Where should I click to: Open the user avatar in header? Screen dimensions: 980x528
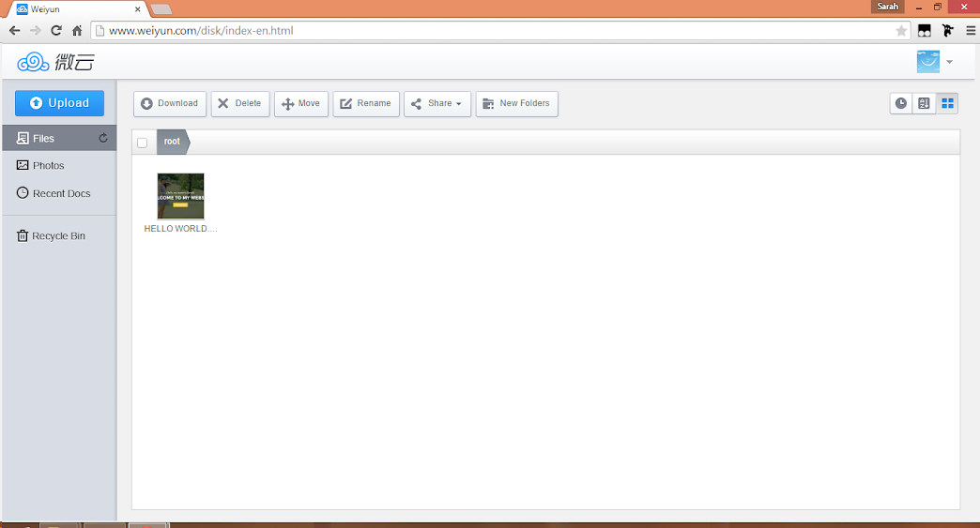(928, 62)
